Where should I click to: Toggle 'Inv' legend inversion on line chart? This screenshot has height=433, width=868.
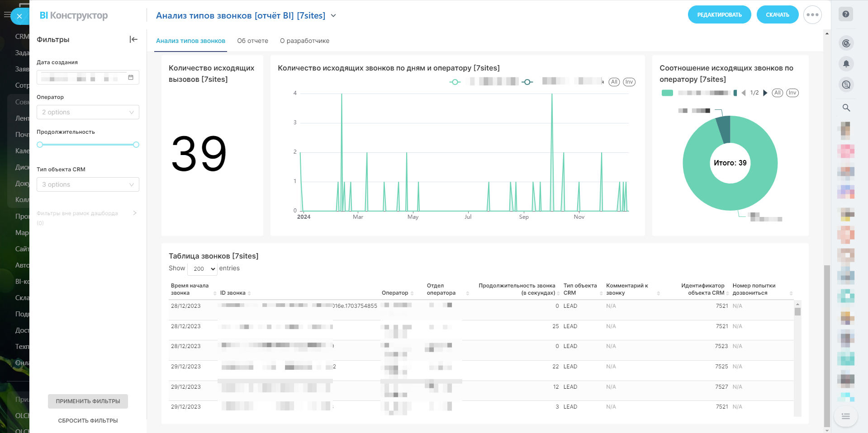[x=629, y=82]
